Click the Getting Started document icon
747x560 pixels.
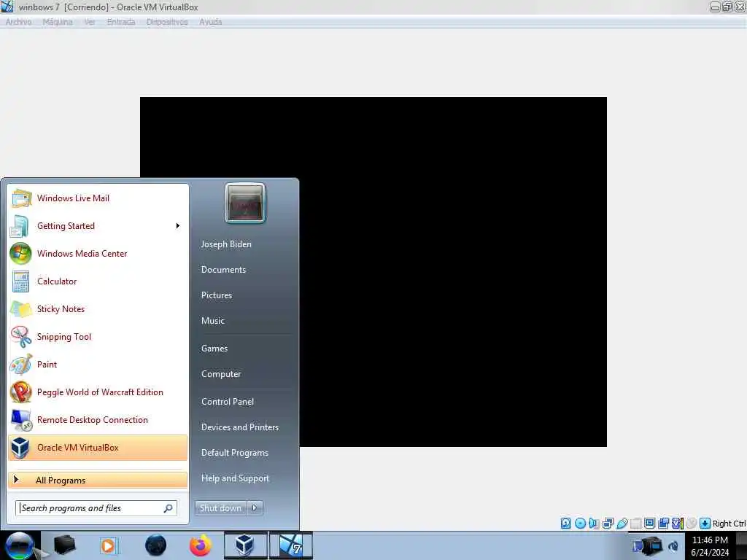tap(20, 226)
